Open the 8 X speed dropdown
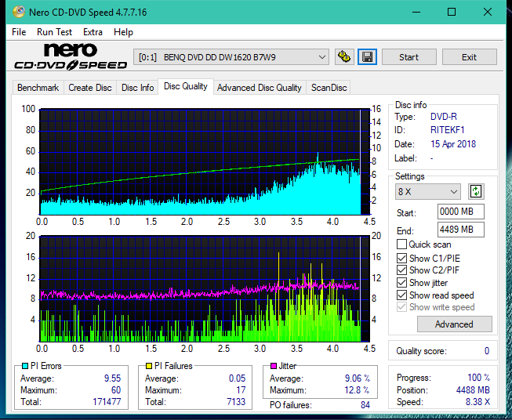 click(x=428, y=191)
